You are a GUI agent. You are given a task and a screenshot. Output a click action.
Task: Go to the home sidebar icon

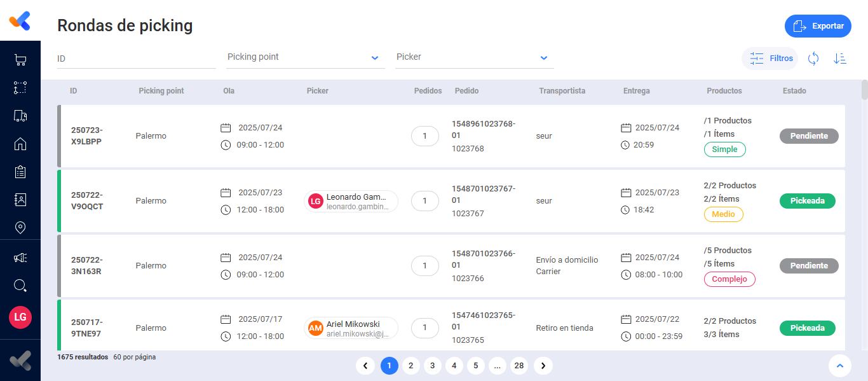[20, 144]
